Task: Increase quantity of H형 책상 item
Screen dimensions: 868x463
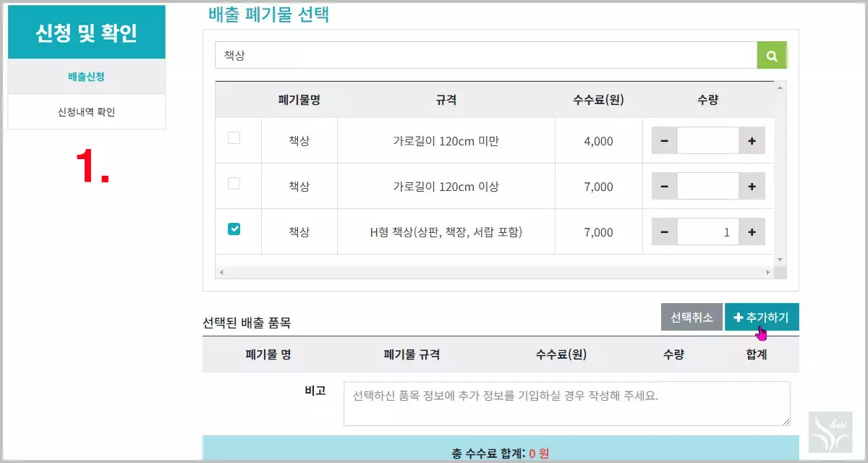Action: pyautogui.click(x=752, y=231)
